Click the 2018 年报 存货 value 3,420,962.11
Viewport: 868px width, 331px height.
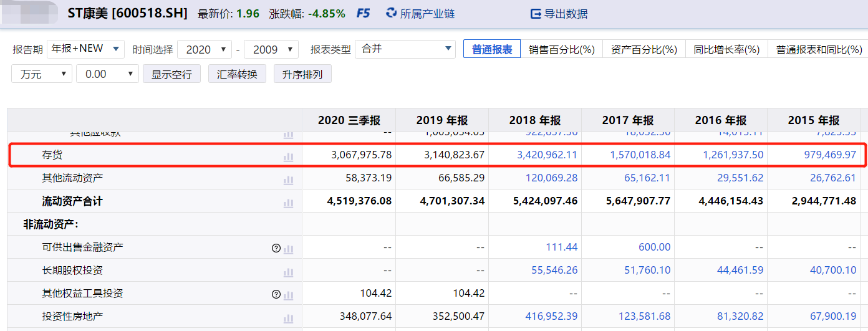click(547, 155)
